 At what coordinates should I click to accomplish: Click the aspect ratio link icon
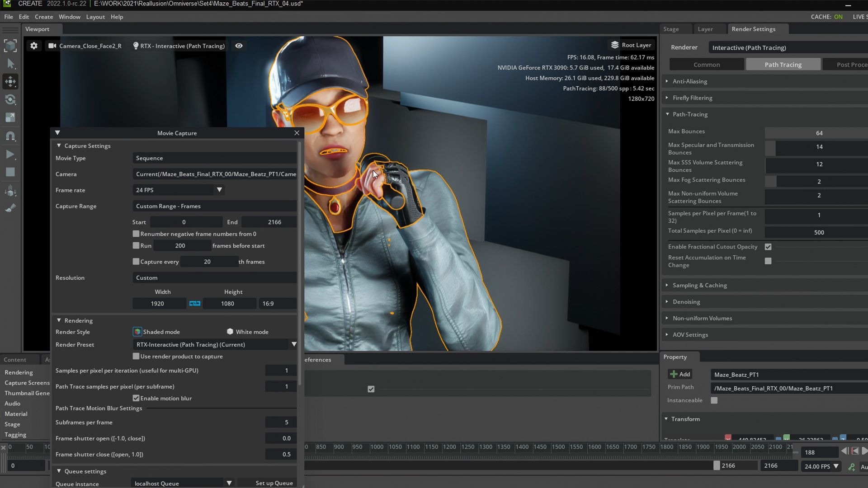195,304
